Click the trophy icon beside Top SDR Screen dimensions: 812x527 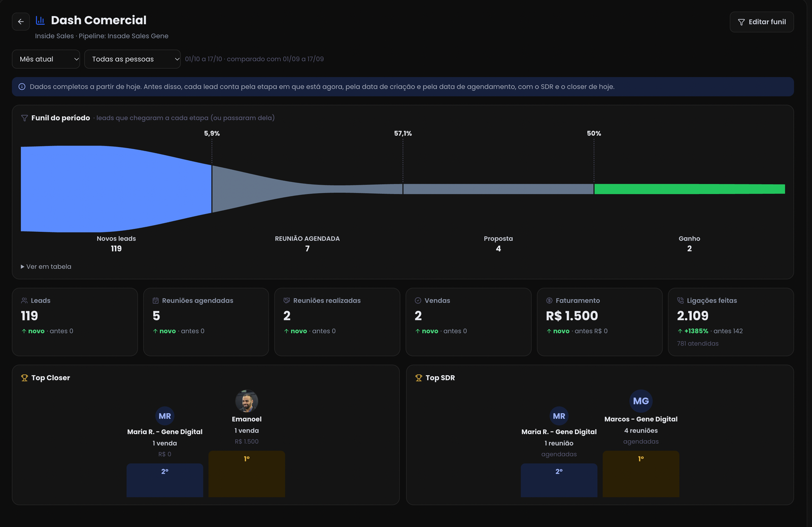[x=419, y=378]
